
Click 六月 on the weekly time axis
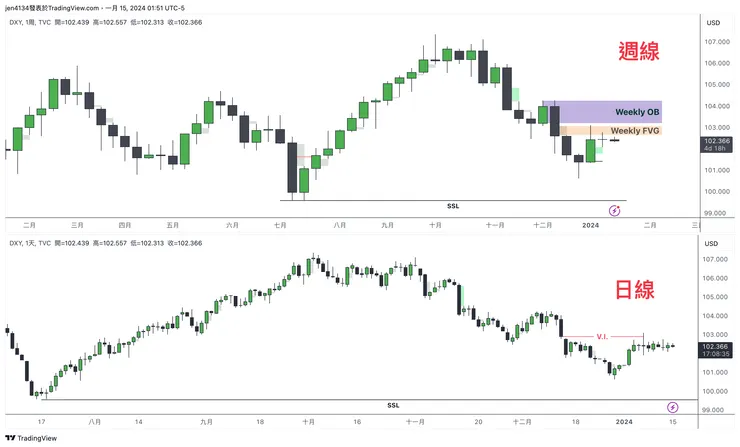tap(232, 225)
